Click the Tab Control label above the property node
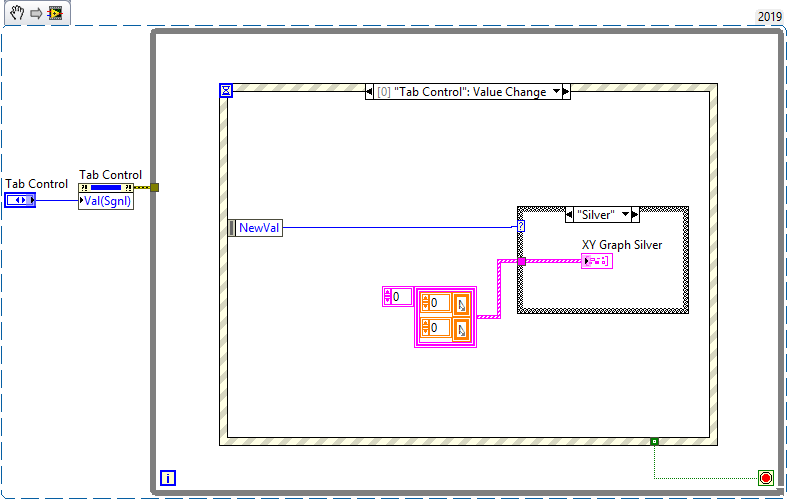788x500 pixels. 111,175
